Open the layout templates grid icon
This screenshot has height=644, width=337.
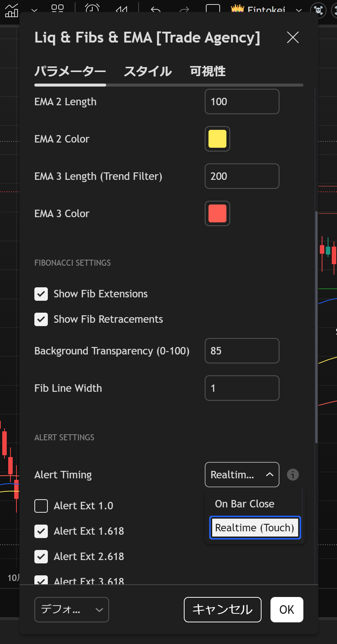tap(57, 9)
